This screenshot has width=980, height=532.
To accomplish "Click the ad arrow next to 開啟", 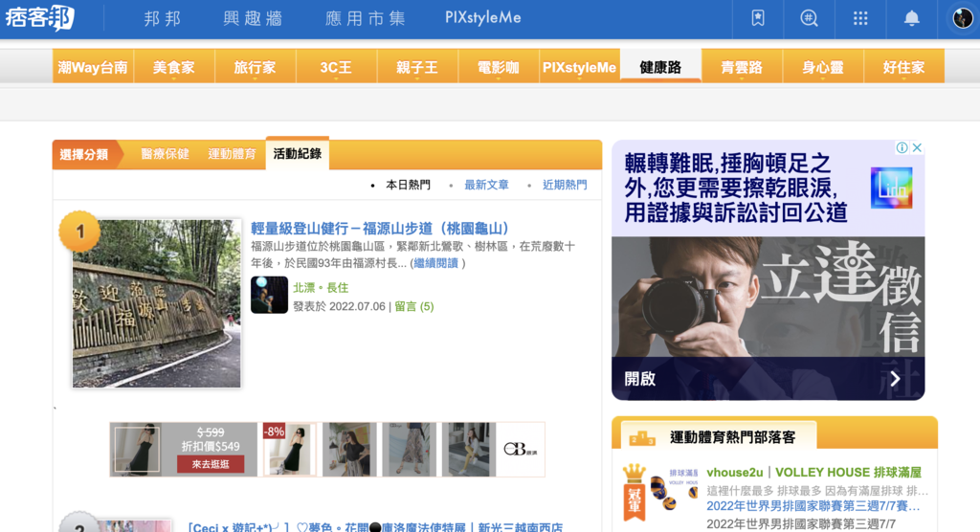I will tap(895, 379).
